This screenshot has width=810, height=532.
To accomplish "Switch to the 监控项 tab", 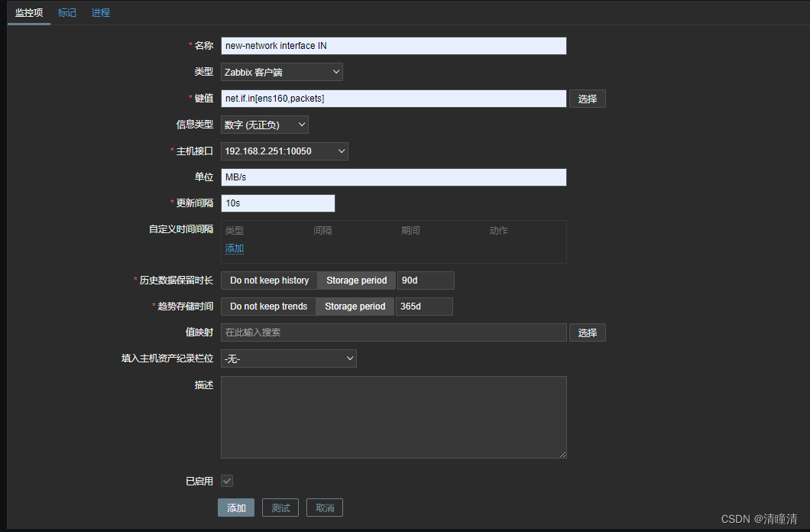I will [29, 13].
